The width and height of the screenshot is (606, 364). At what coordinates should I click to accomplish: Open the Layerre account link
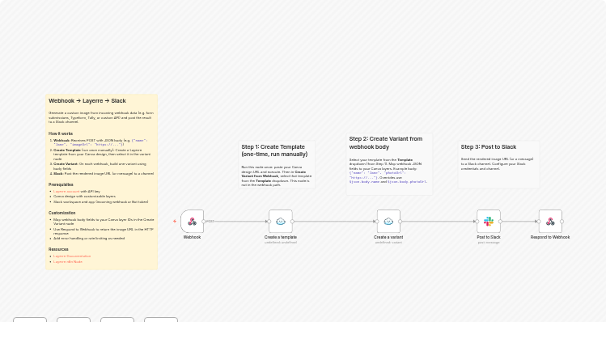[x=66, y=191]
